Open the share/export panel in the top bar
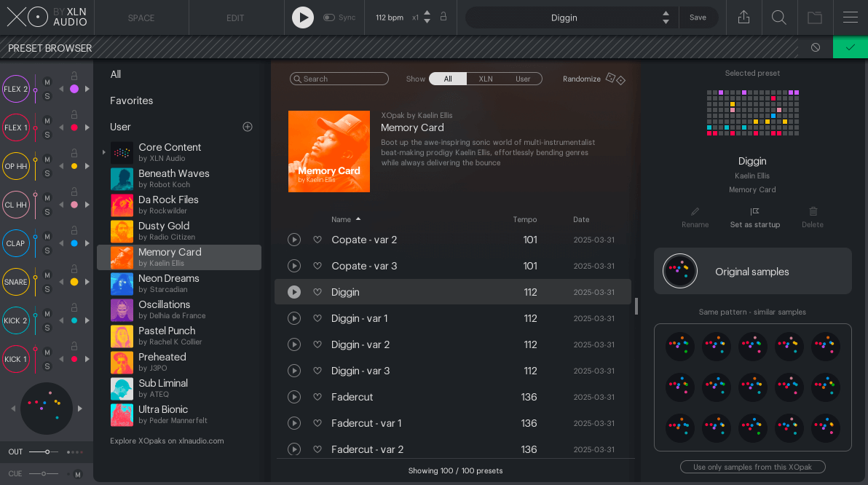Image resolution: width=868 pixels, height=485 pixels. click(x=743, y=17)
